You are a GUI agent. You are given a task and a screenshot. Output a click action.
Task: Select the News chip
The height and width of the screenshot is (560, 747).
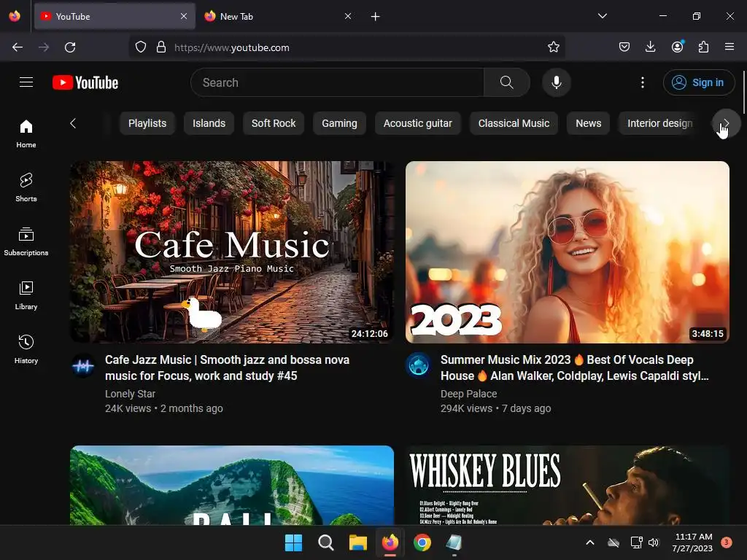(x=589, y=123)
